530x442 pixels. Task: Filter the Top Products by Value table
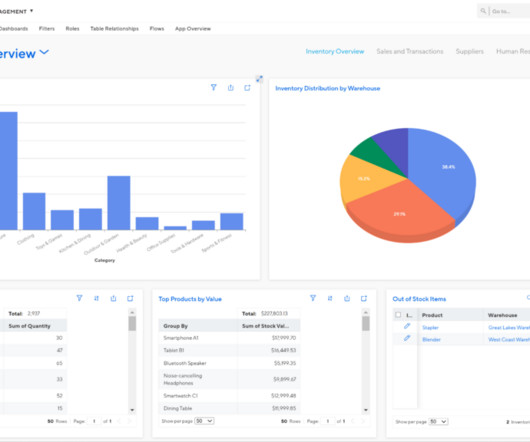313,298
